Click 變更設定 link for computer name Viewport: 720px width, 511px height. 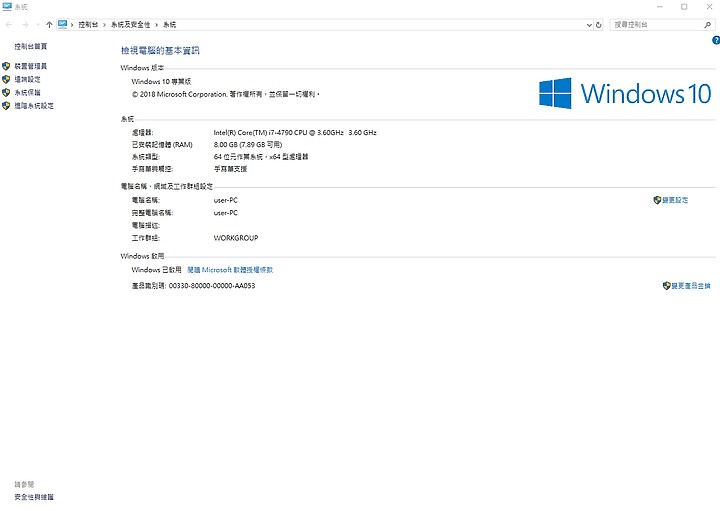click(675, 200)
